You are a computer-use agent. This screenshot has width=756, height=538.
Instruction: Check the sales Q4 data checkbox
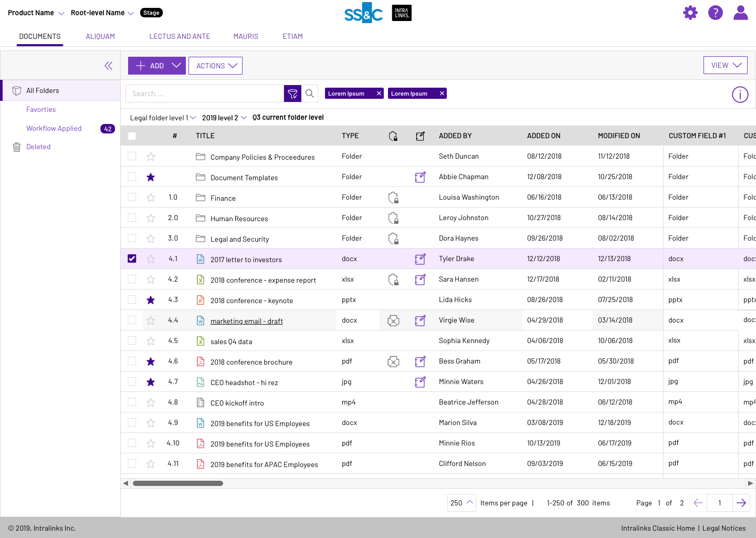click(132, 340)
